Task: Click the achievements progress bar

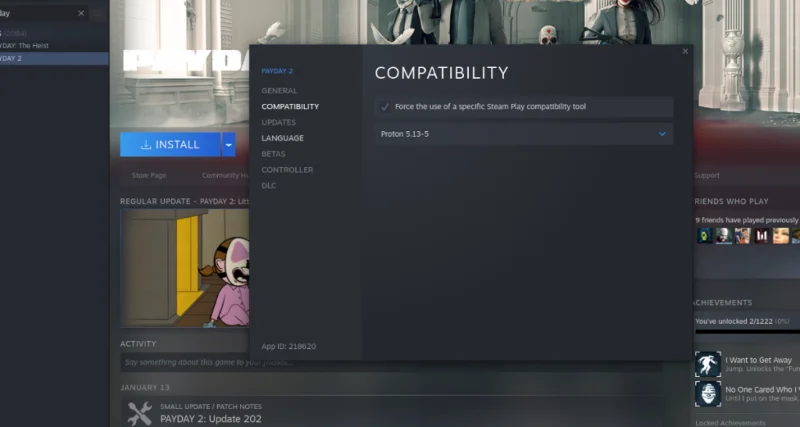Action: coord(747,332)
